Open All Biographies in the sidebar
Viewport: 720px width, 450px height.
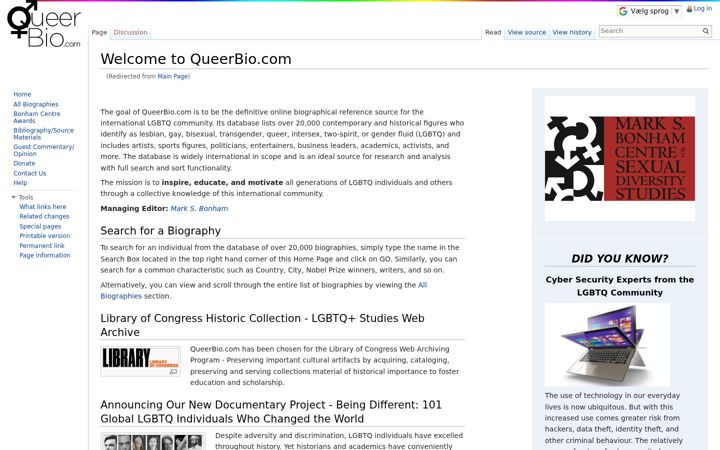click(x=36, y=104)
